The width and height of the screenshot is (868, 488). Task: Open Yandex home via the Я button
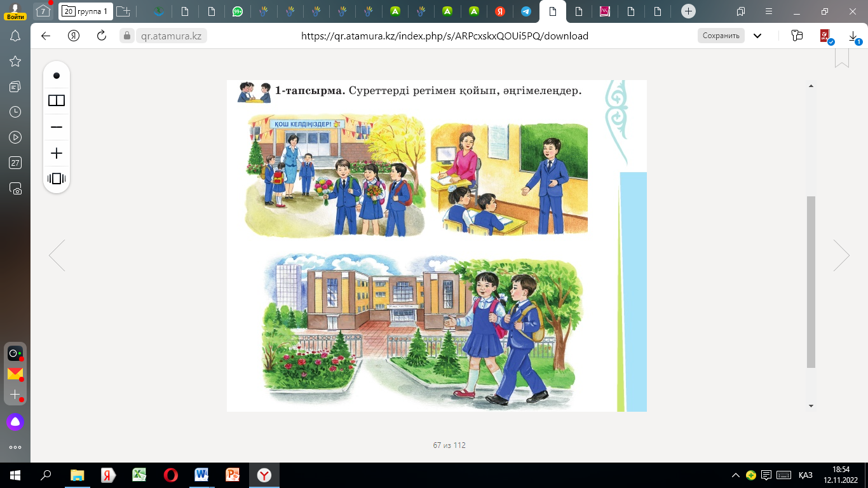pyautogui.click(x=74, y=36)
